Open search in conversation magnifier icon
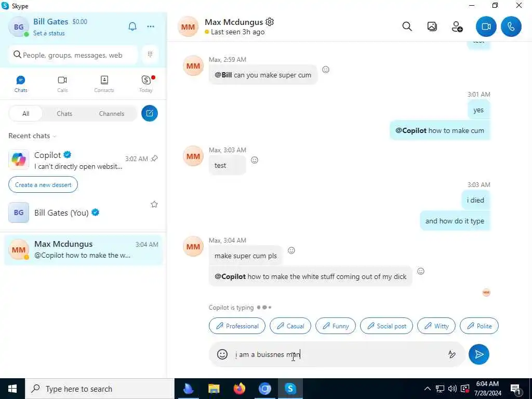This screenshot has width=532, height=399. (407, 26)
